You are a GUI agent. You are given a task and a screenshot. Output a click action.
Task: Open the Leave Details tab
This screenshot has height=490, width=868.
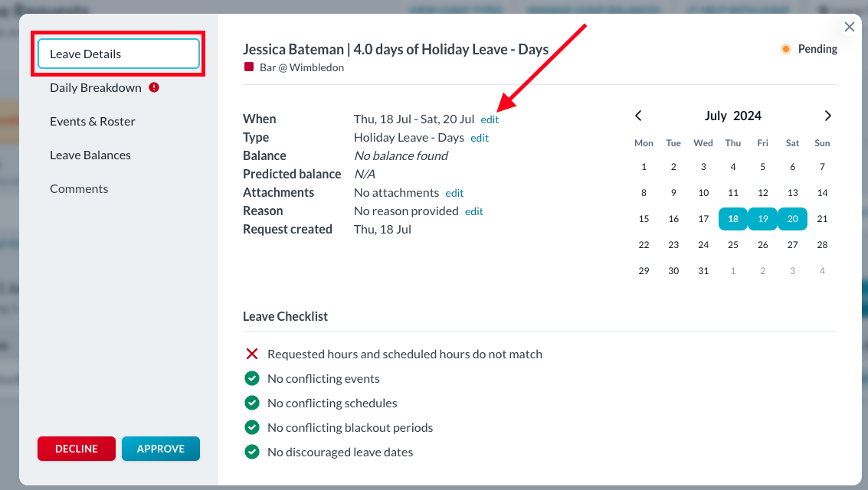click(x=119, y=54)
